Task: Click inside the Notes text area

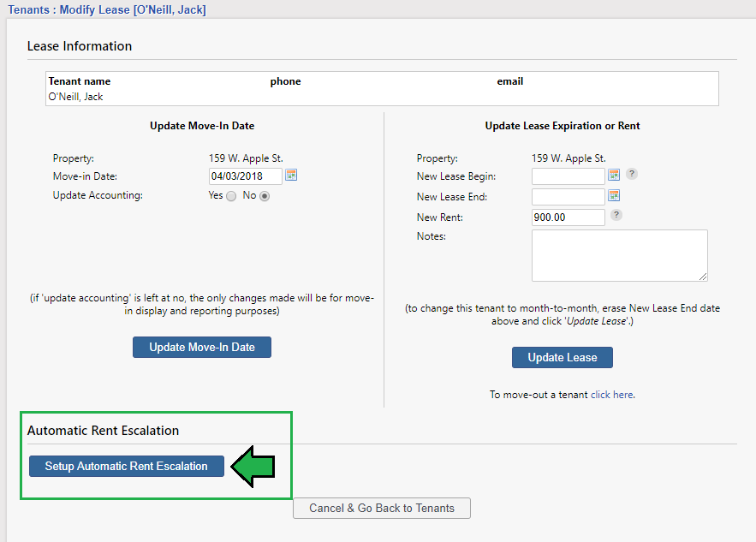Action: [619, 254]
